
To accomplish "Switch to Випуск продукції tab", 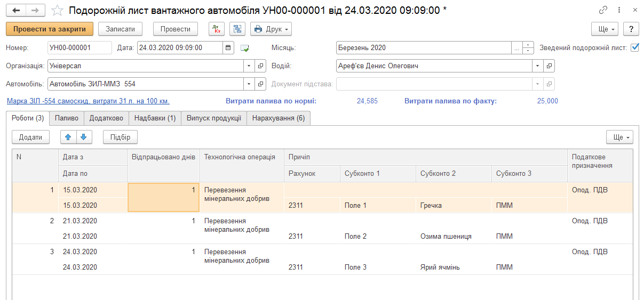I will pyautogui.click(x=214, y=118).
